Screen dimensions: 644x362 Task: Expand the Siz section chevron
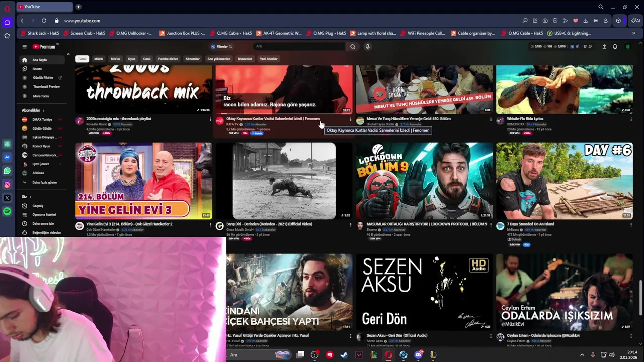[x=30, y=197]
